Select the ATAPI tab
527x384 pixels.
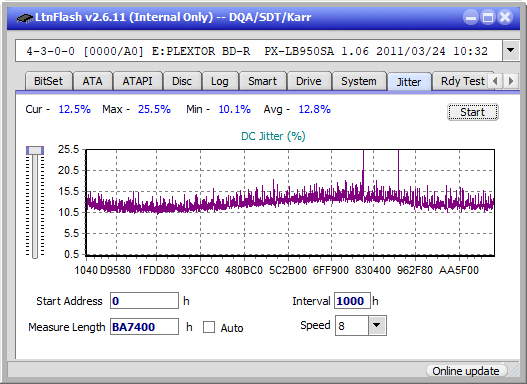click(x=137, y=81)
